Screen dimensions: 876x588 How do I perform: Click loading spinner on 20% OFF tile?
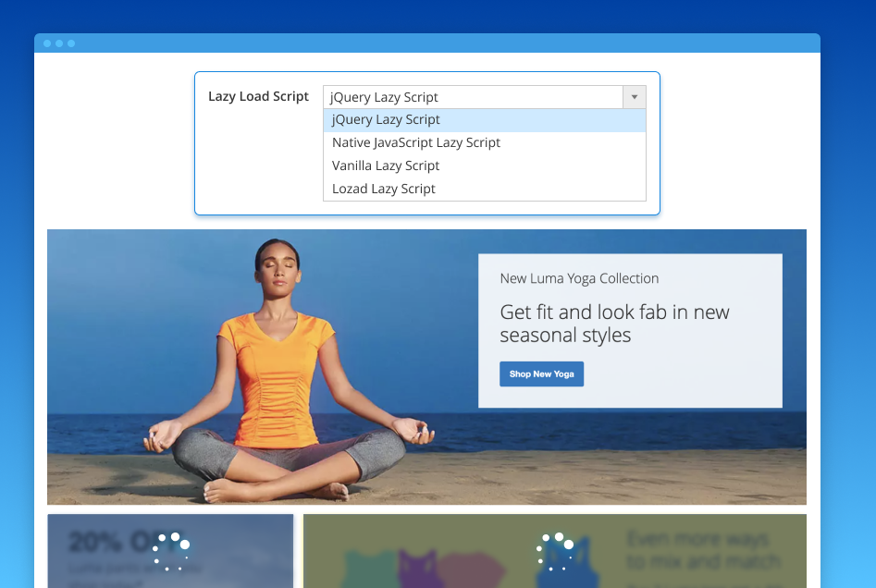[x=172, y=551]
